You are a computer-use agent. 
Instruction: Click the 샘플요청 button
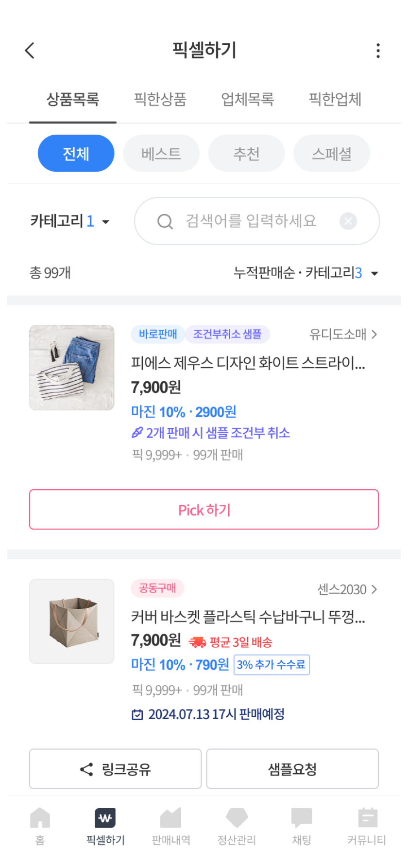292,769
